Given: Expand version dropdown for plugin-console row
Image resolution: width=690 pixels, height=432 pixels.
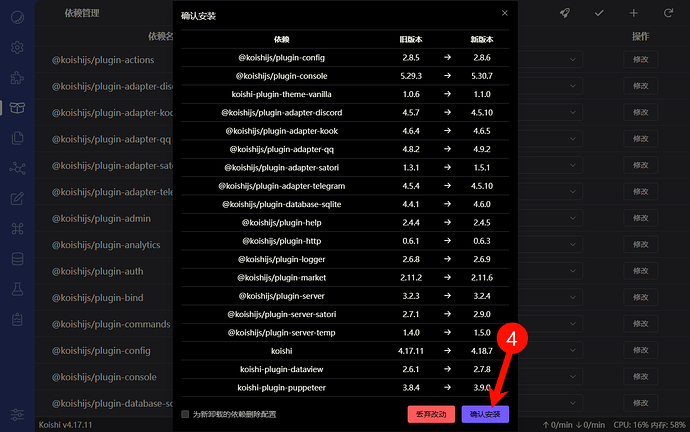Looking at the screenshot, I should pyautogui.click(x=573, y=376).
